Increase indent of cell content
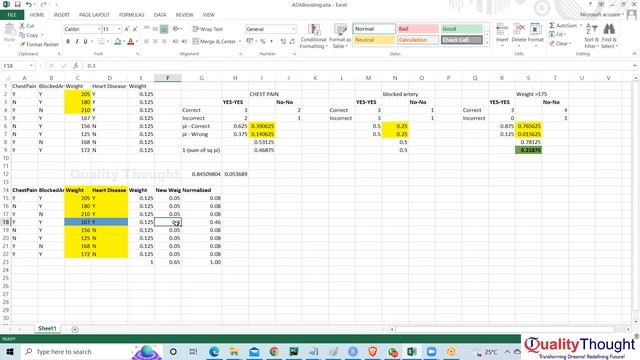Screen dimensions: 640x360 pos(184,41)
